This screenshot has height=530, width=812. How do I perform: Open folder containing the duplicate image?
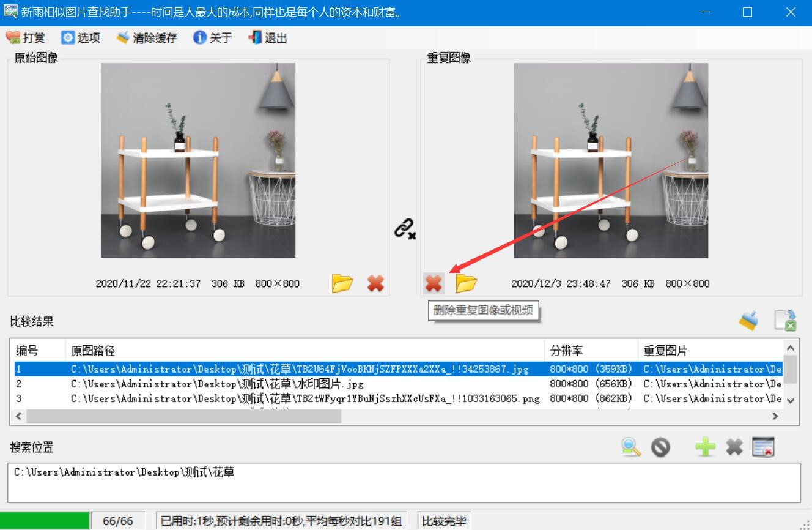click(x=467, y=283)
